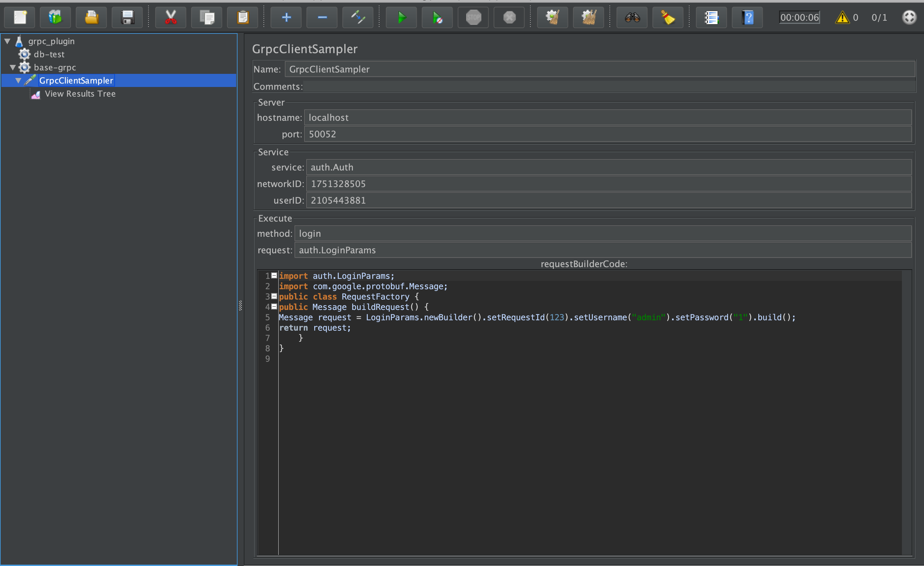Click Start no pauses icon

coord(437,17)
